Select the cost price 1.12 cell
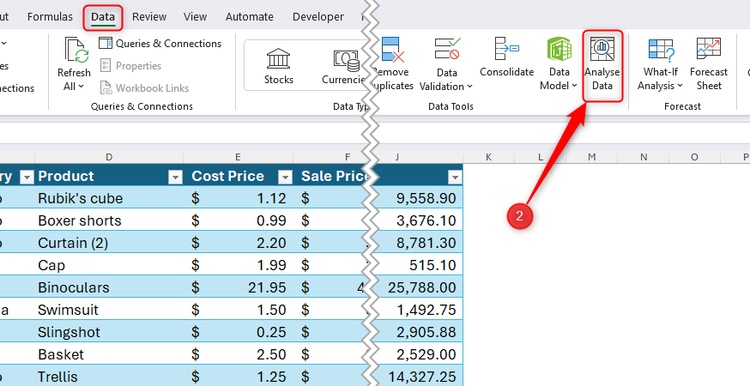This screenshot has height=386, width=750. pyautogui.click(x=238, y=199)
